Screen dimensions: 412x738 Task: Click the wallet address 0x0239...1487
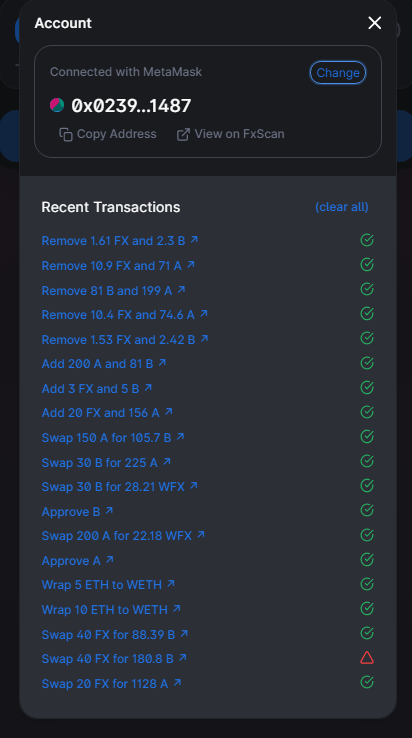tap(131, 105)
